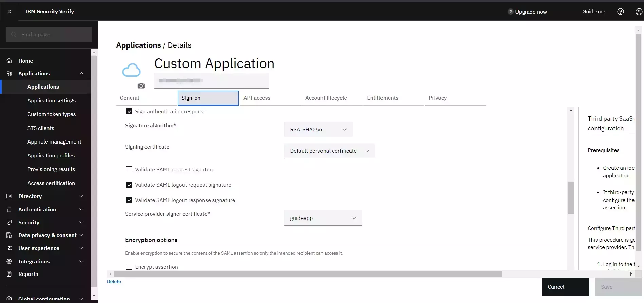The image size is (644, 303).
Task: Expand the Integrations chevron
Action: (81, 261)
